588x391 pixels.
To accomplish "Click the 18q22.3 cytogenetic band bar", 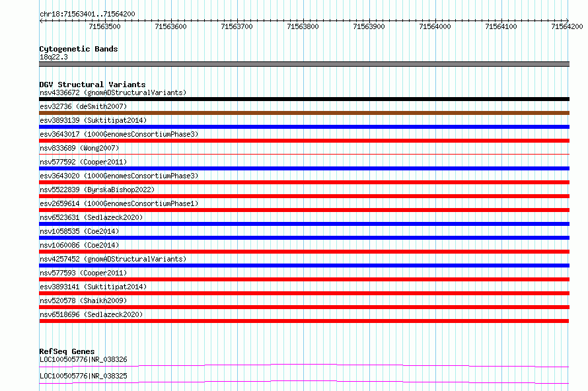I will 304,64.
